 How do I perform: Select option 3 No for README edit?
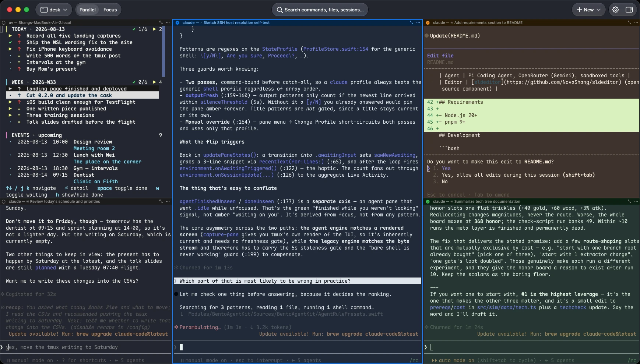[440, 181]
